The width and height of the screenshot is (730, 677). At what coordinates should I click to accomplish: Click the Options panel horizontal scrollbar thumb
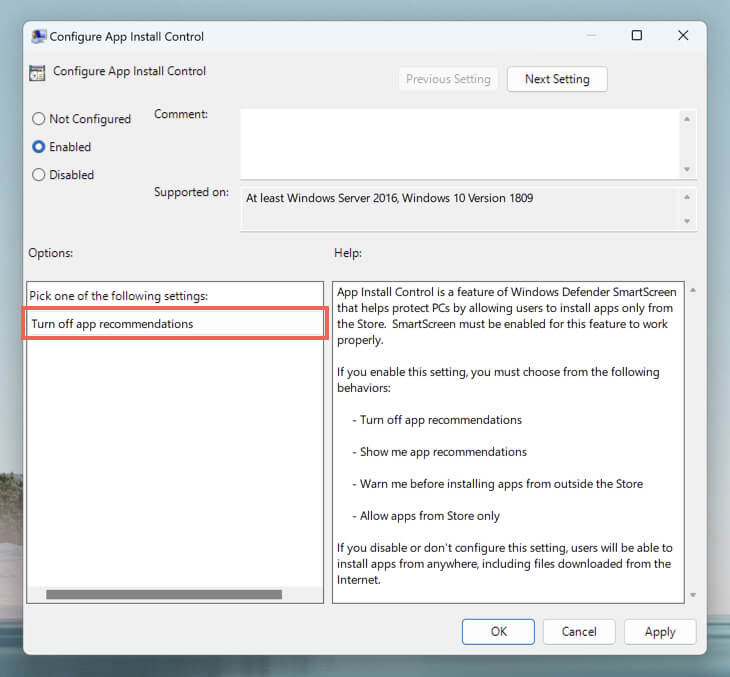click(x=164, y=595)
